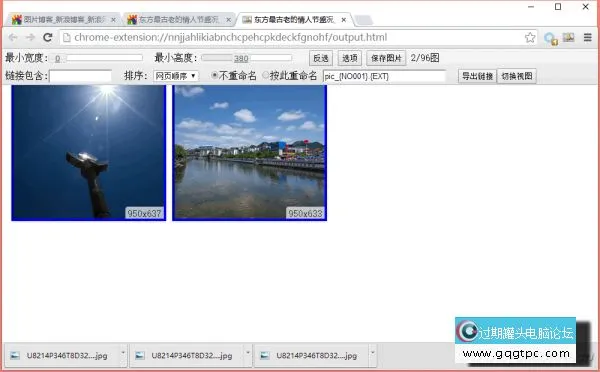Open the Chrome hamburger menu

(588, 38)
